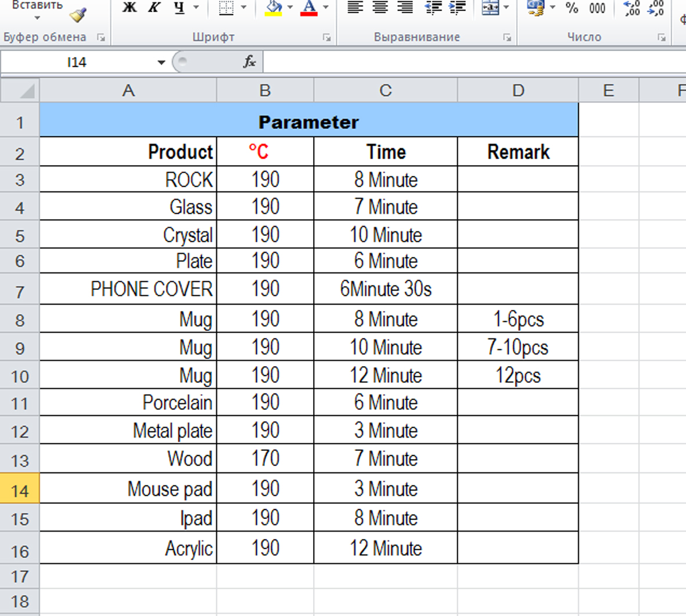Screen dimensions: 686x616
Task: Toggle bold (Ж) formatting
Action: coord(129,7)
